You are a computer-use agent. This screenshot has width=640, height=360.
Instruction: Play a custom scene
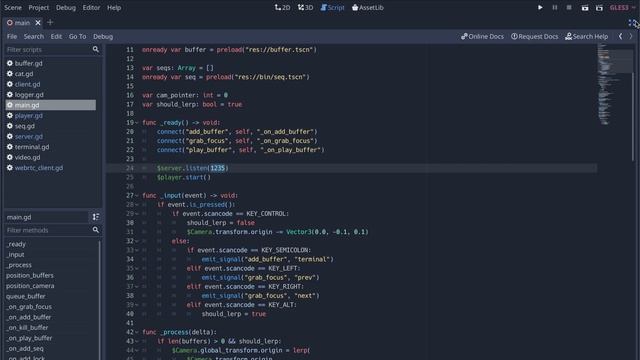pyautogui.click(x=599, y=8)
